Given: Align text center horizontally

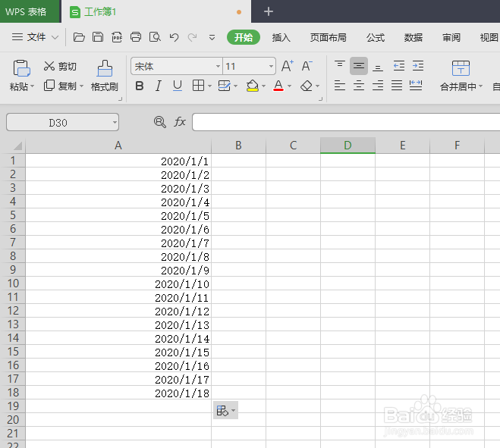Looking at the screenshot, I should (x=359, y=86).
